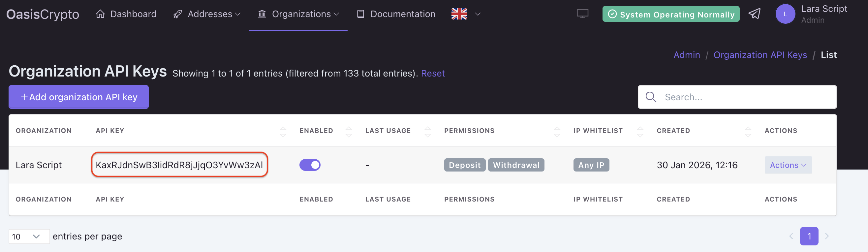Go to the Dashboard menu item

(x=126, y=14)
